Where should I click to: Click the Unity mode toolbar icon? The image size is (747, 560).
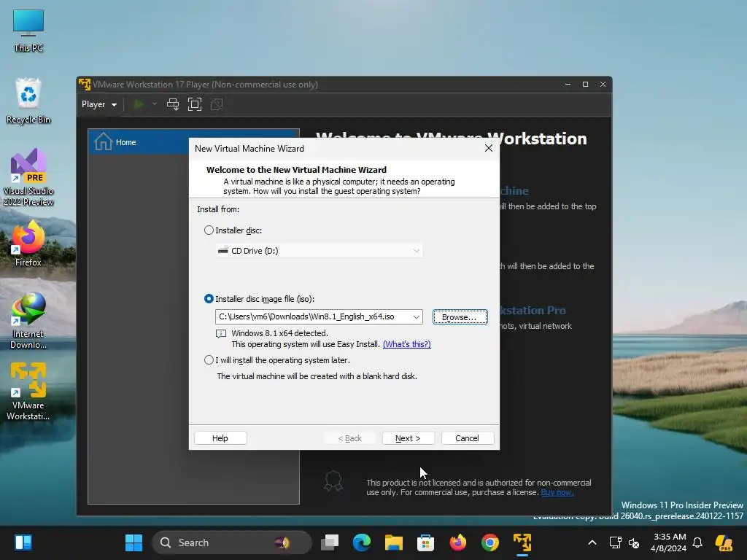coord(216,104)
